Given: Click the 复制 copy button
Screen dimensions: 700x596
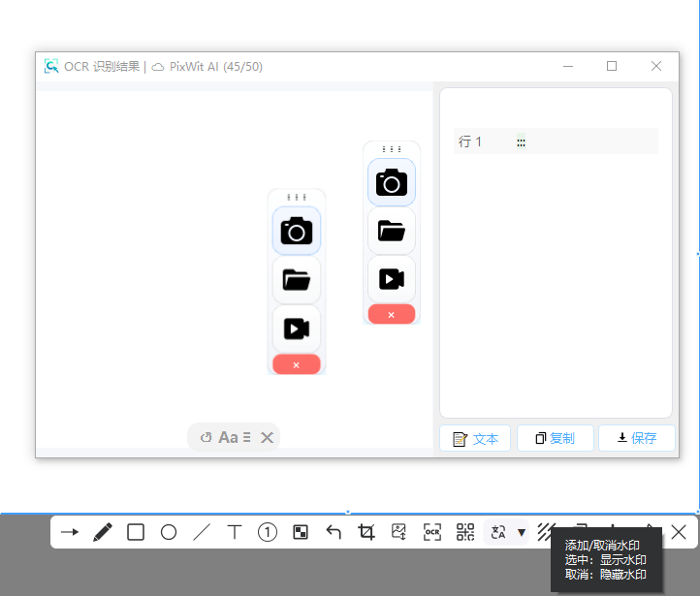Looking at the screenshot, I should click(x=555, y=439).
